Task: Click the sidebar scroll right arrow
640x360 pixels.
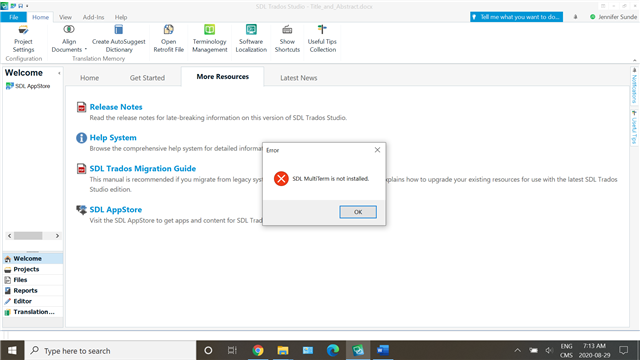Action: point(57,236)
